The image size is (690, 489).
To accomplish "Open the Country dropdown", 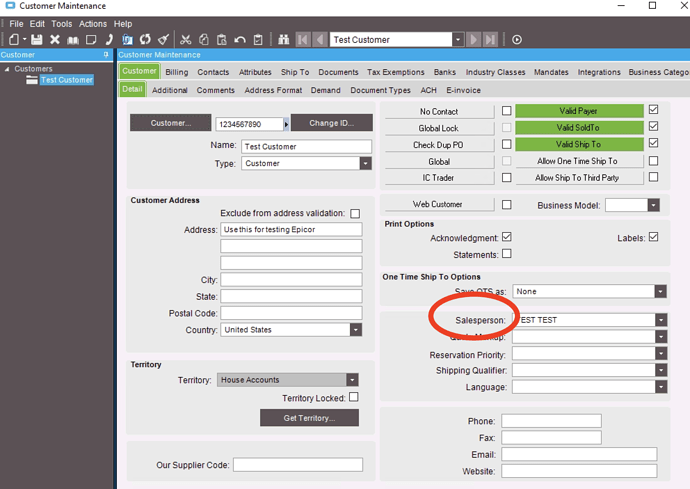I will pos(356,330).
